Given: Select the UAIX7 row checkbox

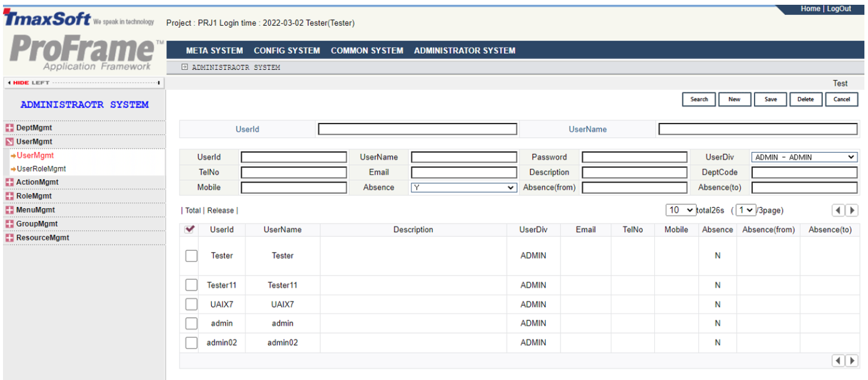Looking at the screenshot, I should (x=191, y=304).
